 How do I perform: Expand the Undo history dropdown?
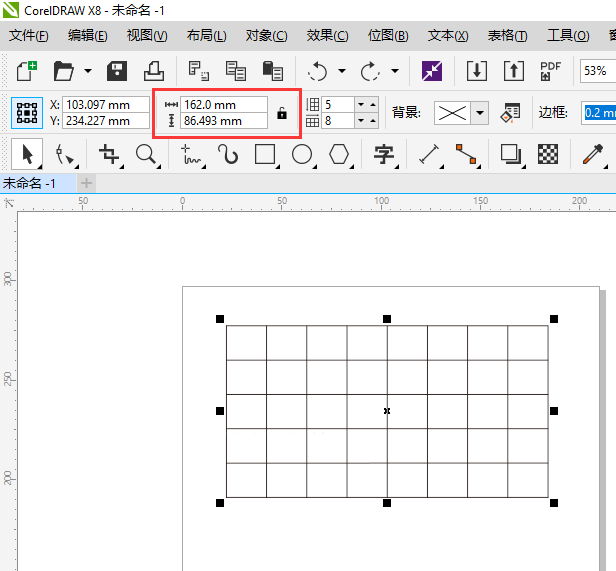[x=342, y=71]
